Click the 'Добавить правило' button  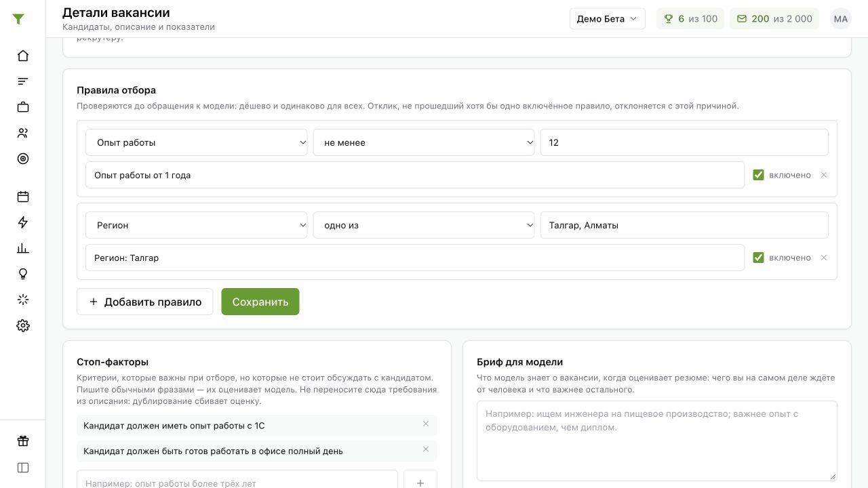(x=145, y=302)
